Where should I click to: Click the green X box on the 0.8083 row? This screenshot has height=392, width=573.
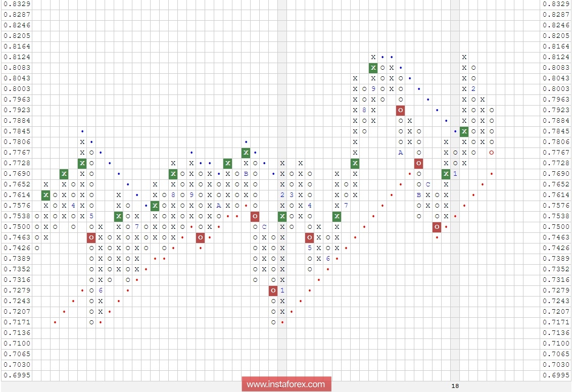coord(373,68)
